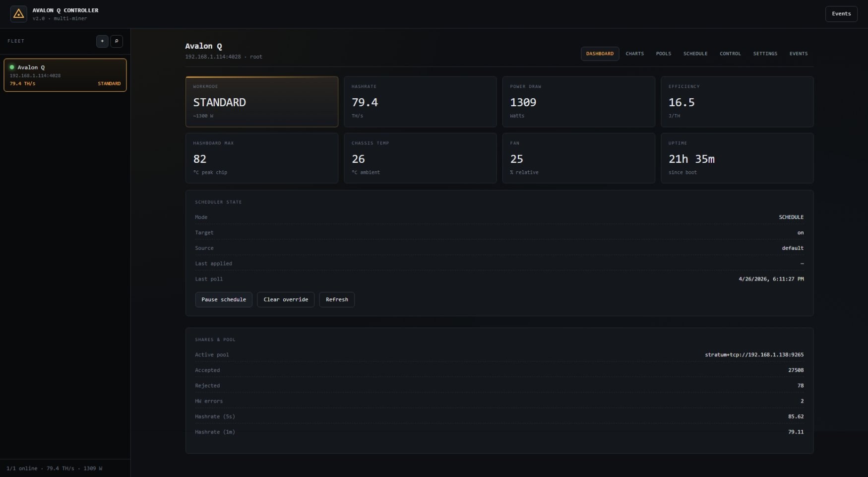
Task: Click the "Target" row label
Action: [204, 232]
